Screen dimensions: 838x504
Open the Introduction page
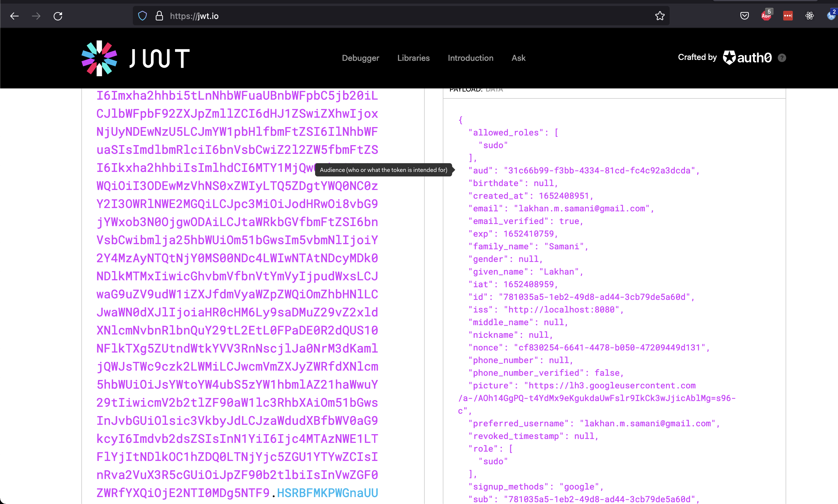[471, 58]
